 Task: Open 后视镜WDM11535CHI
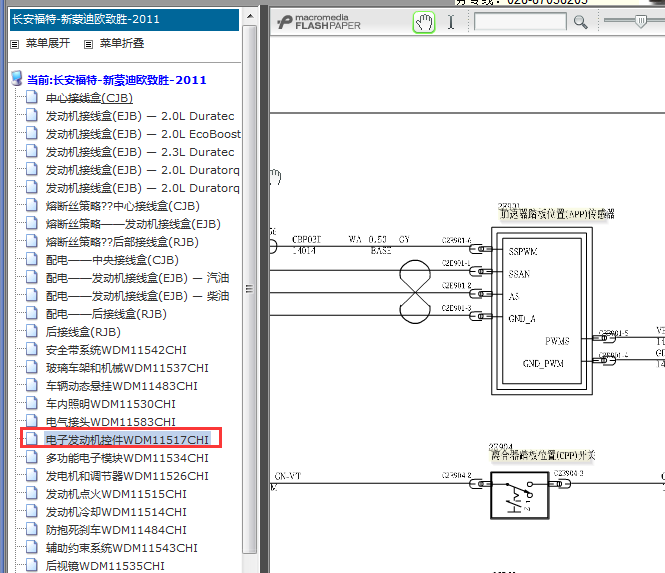pos(105,566)
